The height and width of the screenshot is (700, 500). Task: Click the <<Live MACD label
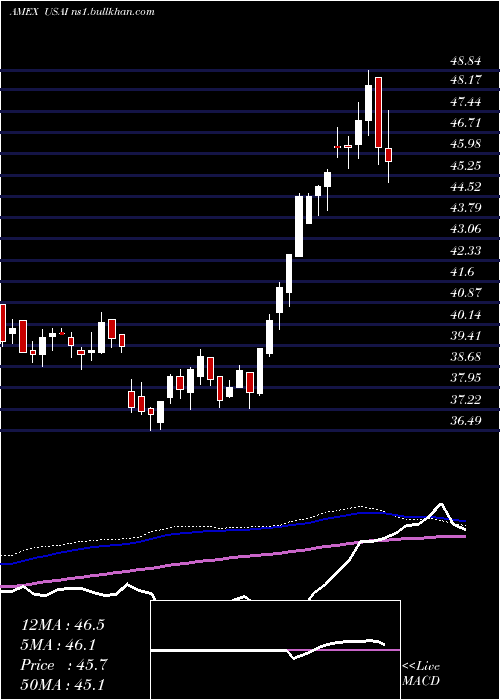[421, 674]
